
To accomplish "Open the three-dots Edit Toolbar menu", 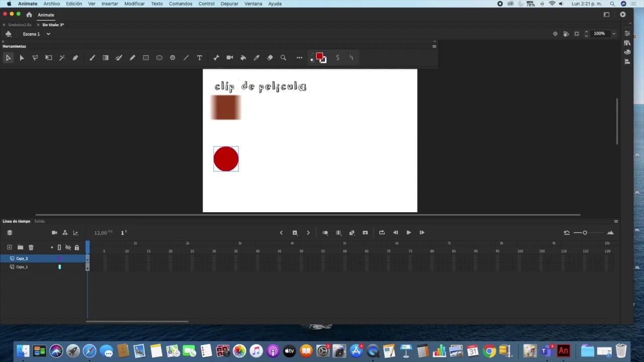I will (x=299, y=58).
